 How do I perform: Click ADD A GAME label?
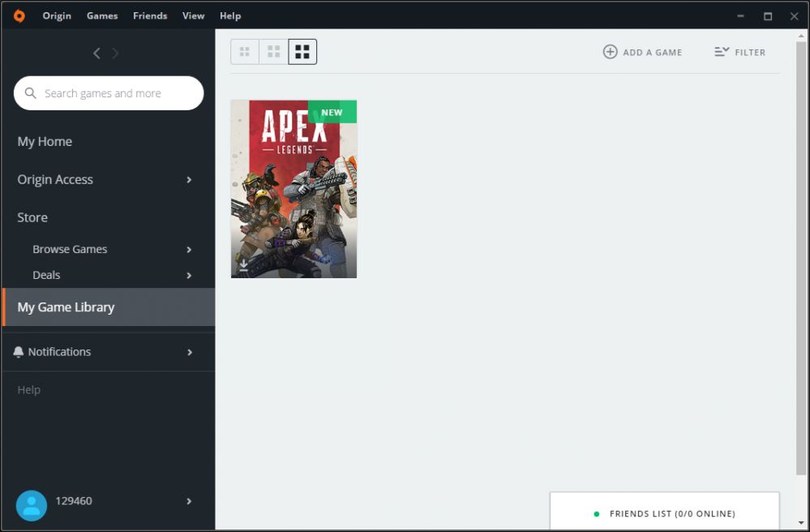653,52
